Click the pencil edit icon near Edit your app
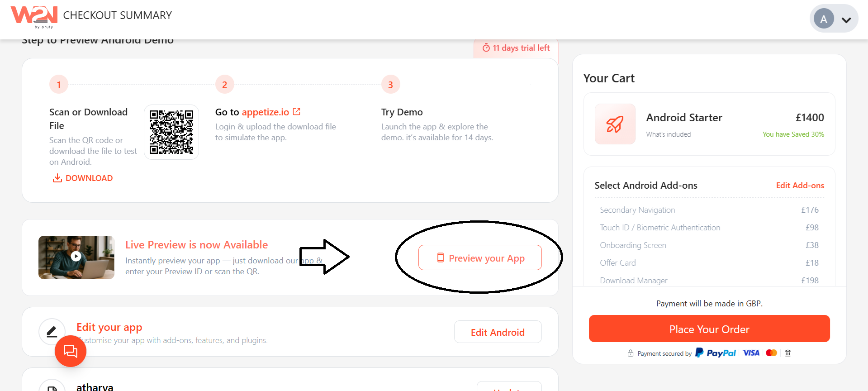This screenshot has height=391, width=868. pyautogui.click(x=52, y=331)
